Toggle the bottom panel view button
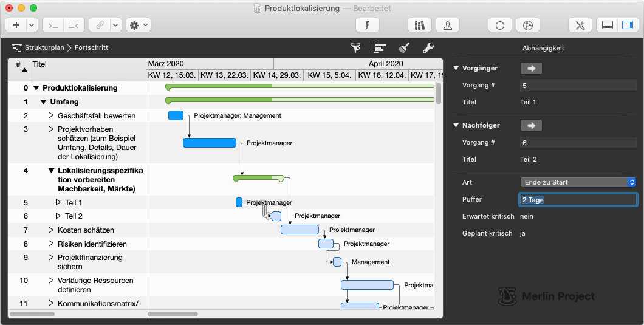This screenshot has height=325, width=644. 606,25
